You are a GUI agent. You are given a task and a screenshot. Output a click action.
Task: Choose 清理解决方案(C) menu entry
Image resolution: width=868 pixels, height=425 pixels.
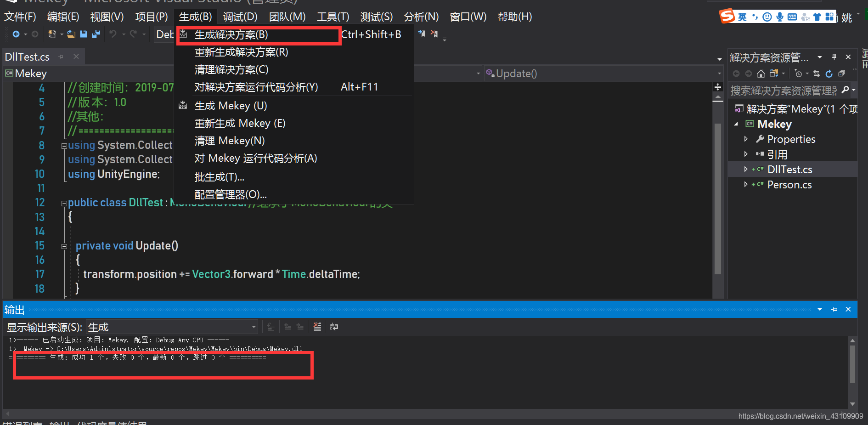[294, 69]
